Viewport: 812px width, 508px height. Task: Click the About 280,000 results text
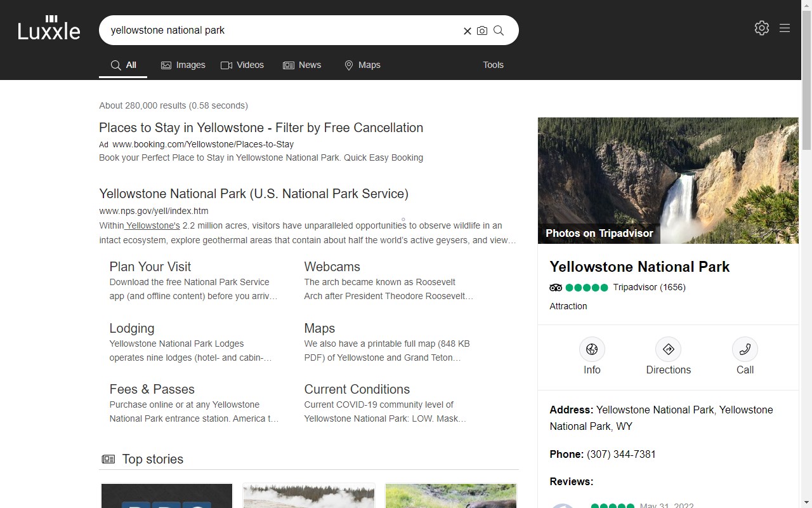173,105
